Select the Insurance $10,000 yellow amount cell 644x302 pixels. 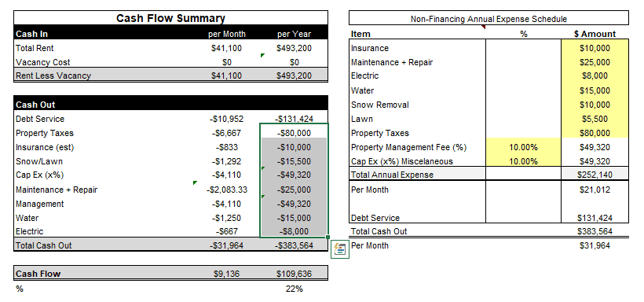pyautogui.click(x=595, y=48)
